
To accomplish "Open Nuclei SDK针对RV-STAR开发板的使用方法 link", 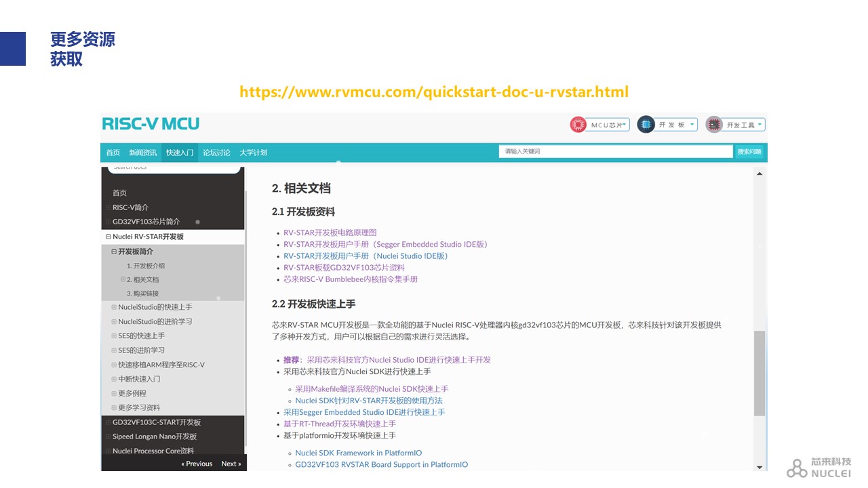I will click(x=369, y=401).
